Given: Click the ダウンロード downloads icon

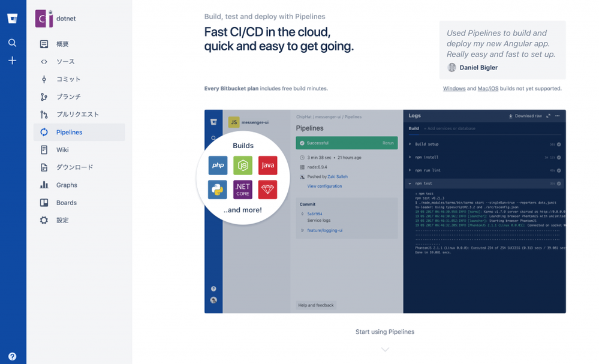Looking at the screenshot, I should [x=44, y=167].
